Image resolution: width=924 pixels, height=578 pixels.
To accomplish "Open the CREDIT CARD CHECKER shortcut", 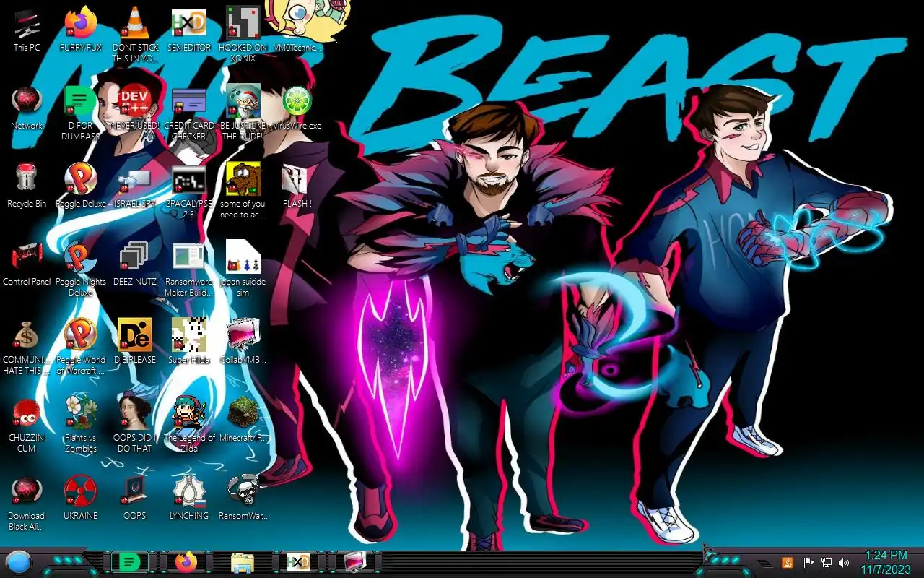I will [188, 112].
